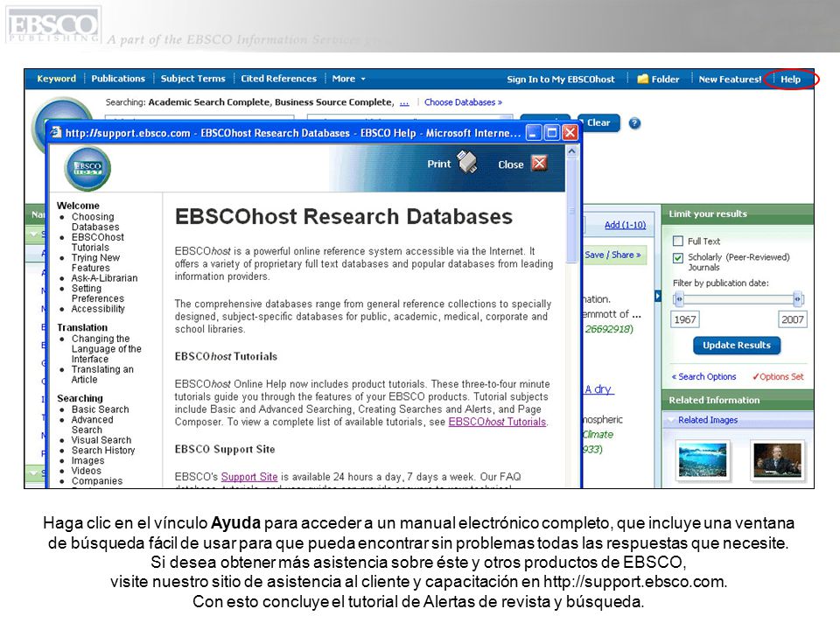
Task: Click the left handle of publication date slider
Action: pos(678,299)
